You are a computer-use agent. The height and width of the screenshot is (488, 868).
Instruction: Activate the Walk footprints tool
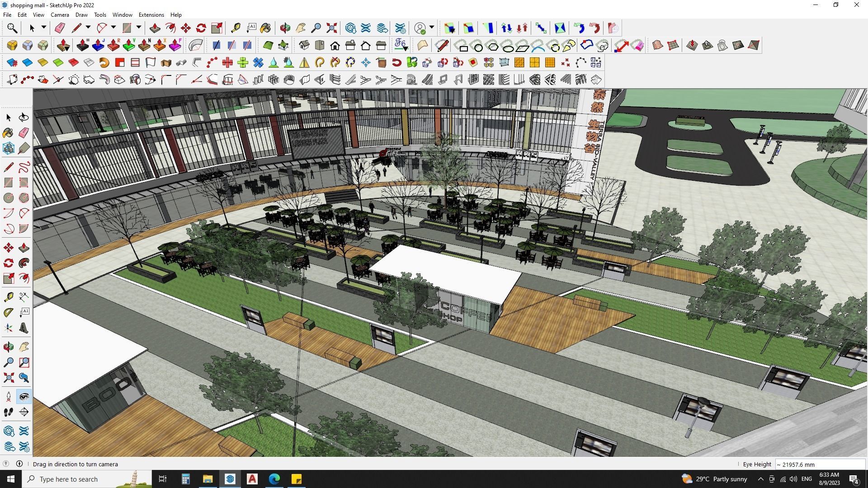(9, 412)
